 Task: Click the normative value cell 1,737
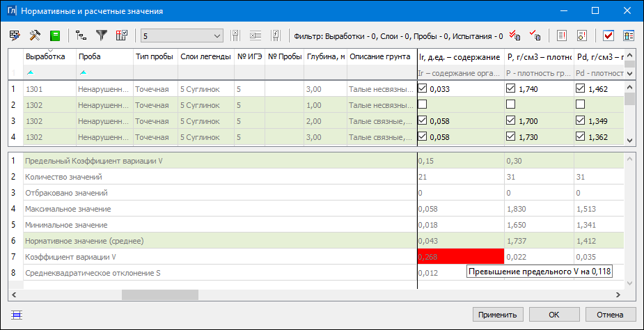[x=538, y=241]
